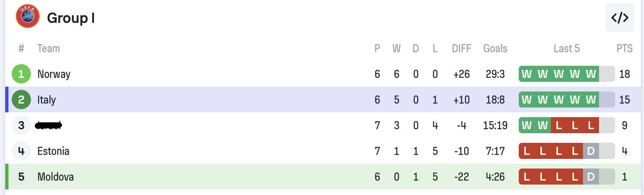This screenshot has width=644, height=195.
Task: Click Italy's rank 2 green circle
Action: coord(21,100)
